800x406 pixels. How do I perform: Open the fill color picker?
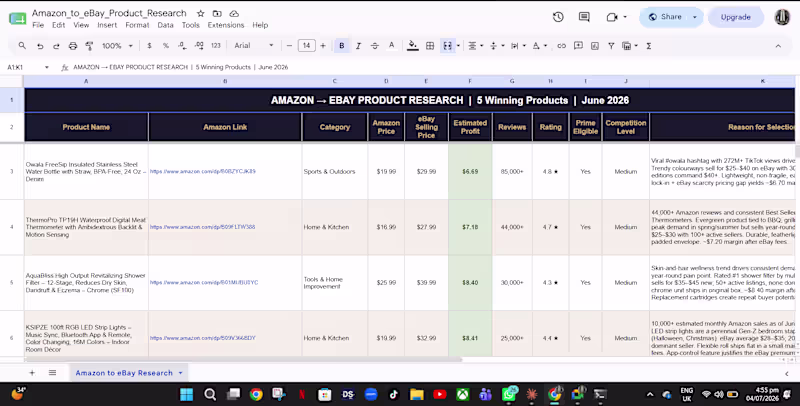[413, 46]
